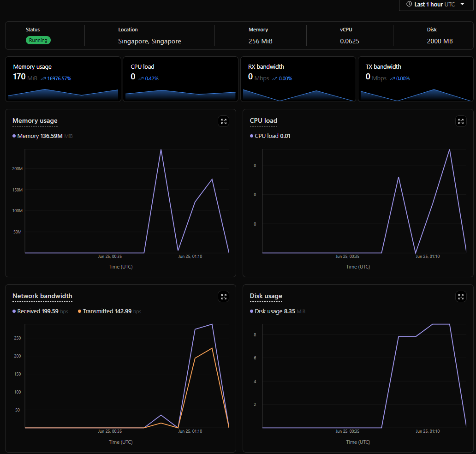Click the clock icon in the time range selector
Viewport: 476px width, 454px height.
click(x=409, y=4)
